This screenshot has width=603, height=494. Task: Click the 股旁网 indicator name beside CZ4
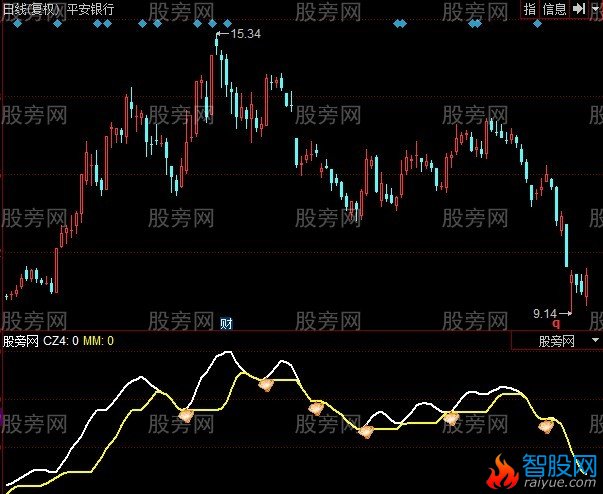click(x=20, y=341)
